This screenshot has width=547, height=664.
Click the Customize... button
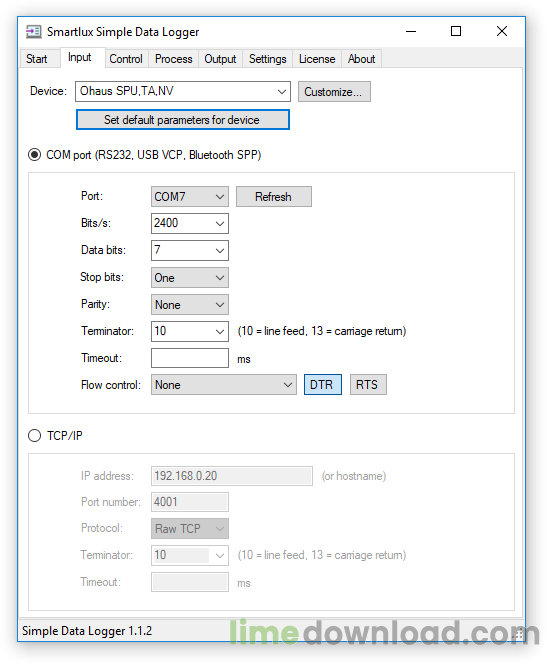[x=334, y=91]
